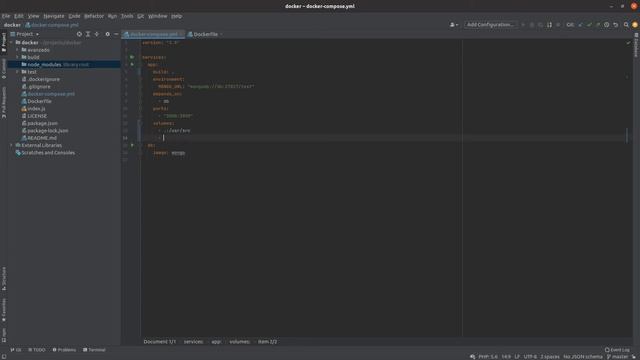Open the File menu
This screenshot has height=360, width=640.
[x=6, y=16]
